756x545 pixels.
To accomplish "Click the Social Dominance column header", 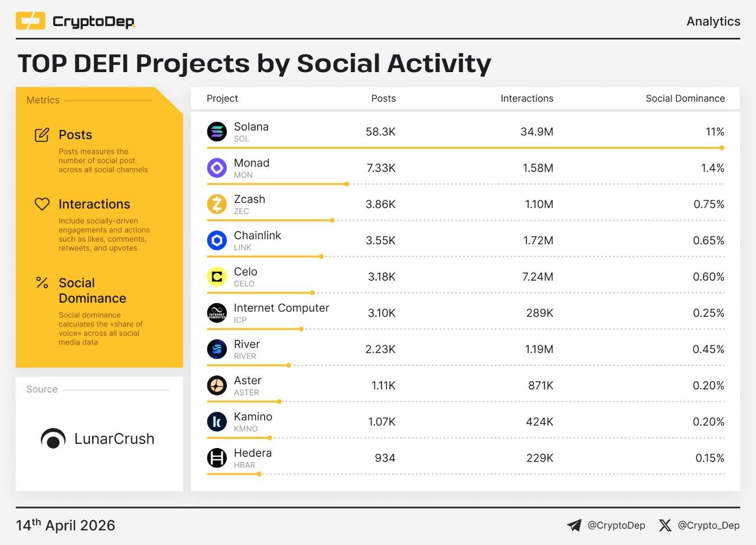I will (685, 99).
